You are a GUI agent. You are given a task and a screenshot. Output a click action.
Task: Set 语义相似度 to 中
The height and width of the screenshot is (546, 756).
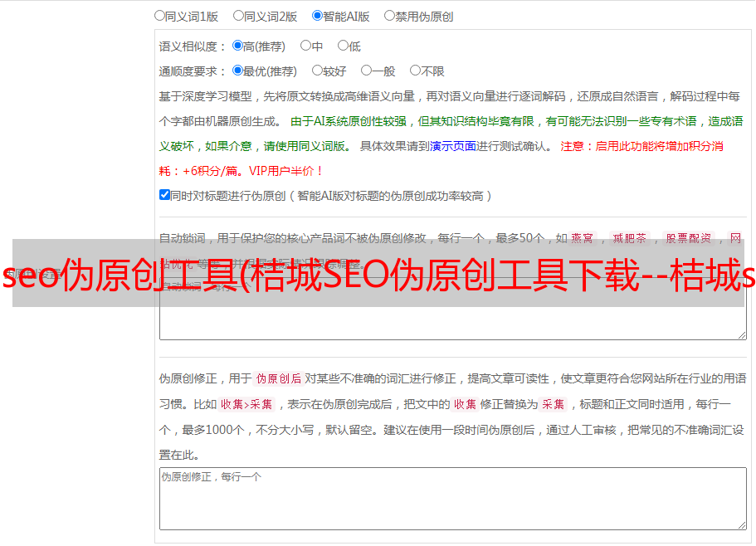click(x=305, y=46)
